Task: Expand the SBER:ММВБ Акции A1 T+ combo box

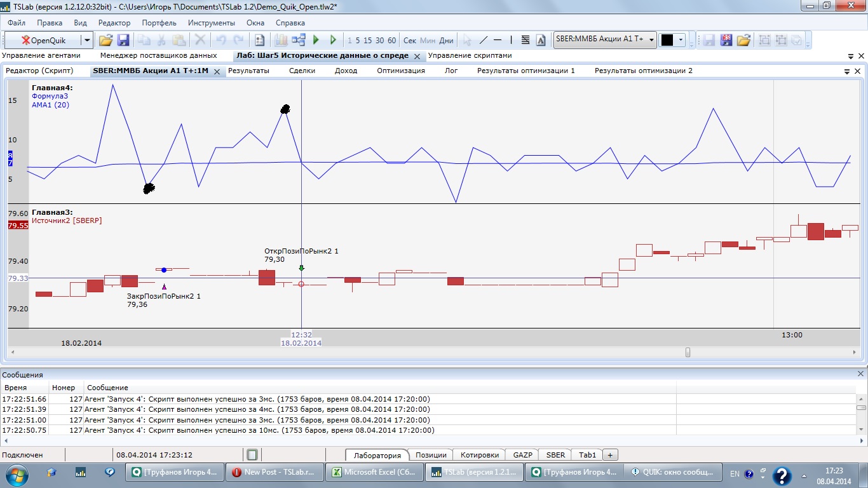Action: point(651,39)
